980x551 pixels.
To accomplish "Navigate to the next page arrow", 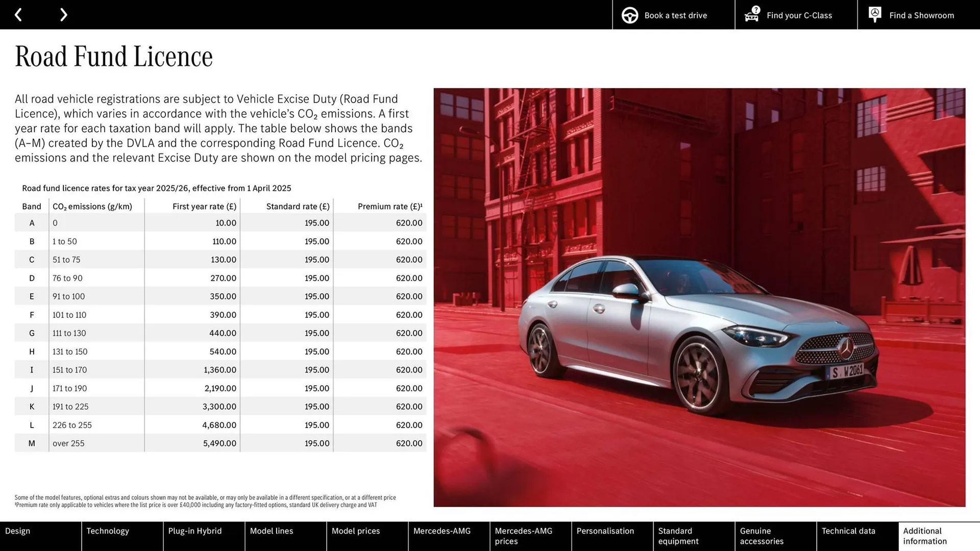I will tap(63, 14).
